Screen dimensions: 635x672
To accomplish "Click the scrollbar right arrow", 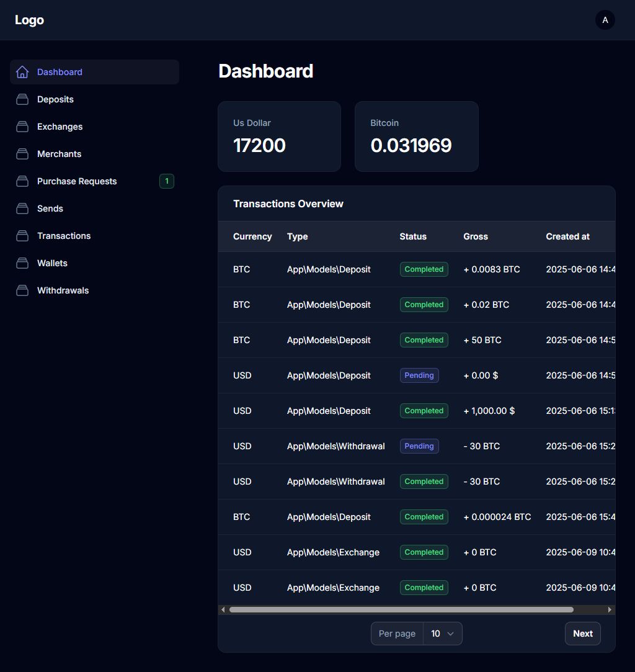I will (610, 610).
